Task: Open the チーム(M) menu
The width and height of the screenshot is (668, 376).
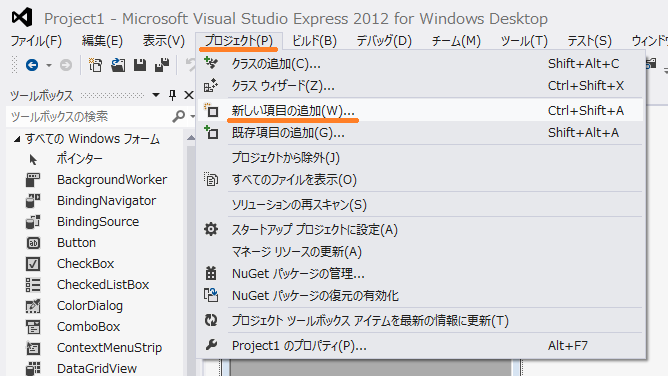Action: [x=456, y=41]
